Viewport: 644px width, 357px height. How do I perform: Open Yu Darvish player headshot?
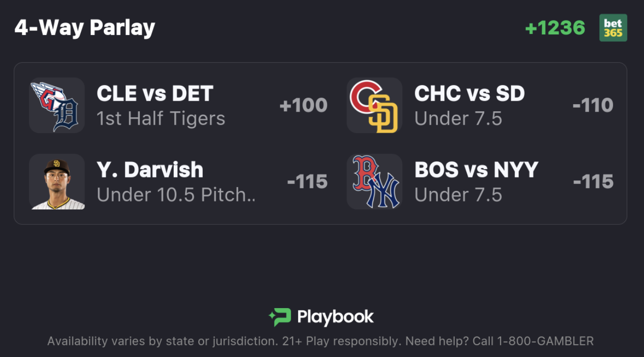(x=56, y=181)
